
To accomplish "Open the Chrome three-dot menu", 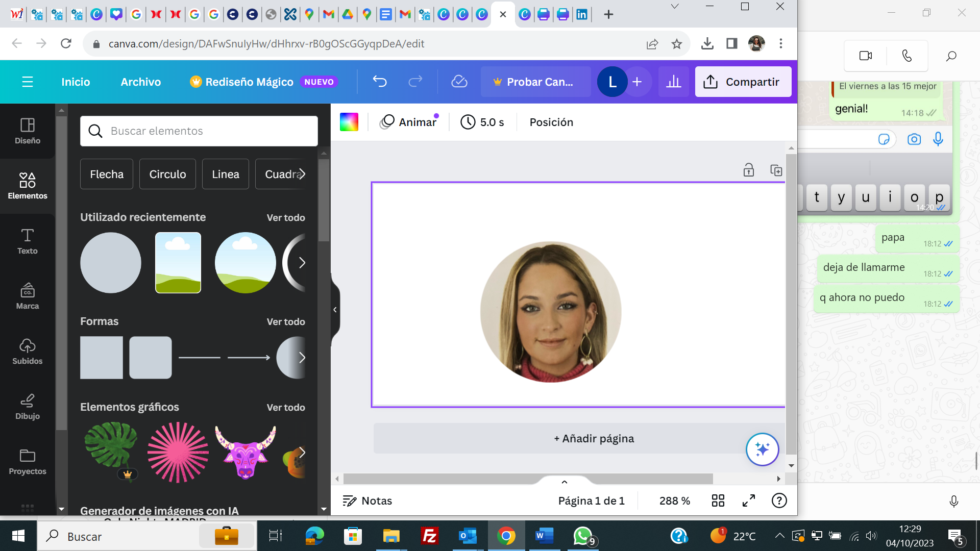I will click(x=780, y=44).
